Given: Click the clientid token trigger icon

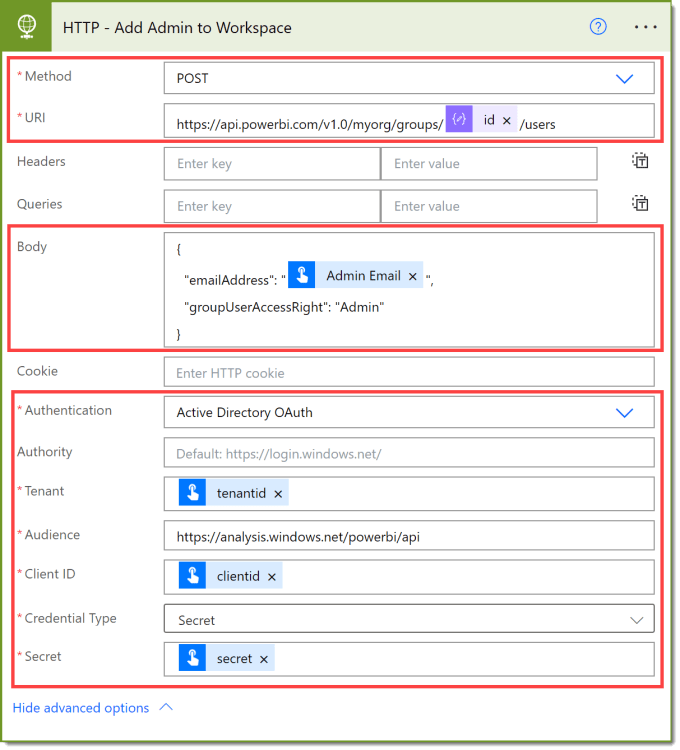Looking at the screenshot, I should [192, 575].
